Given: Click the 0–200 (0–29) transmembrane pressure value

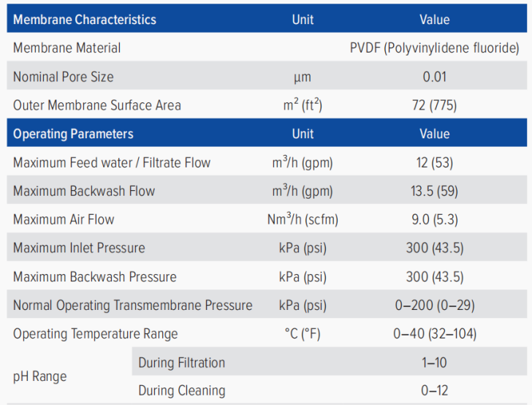Looking at the screenshot, I should coord(435,306).
